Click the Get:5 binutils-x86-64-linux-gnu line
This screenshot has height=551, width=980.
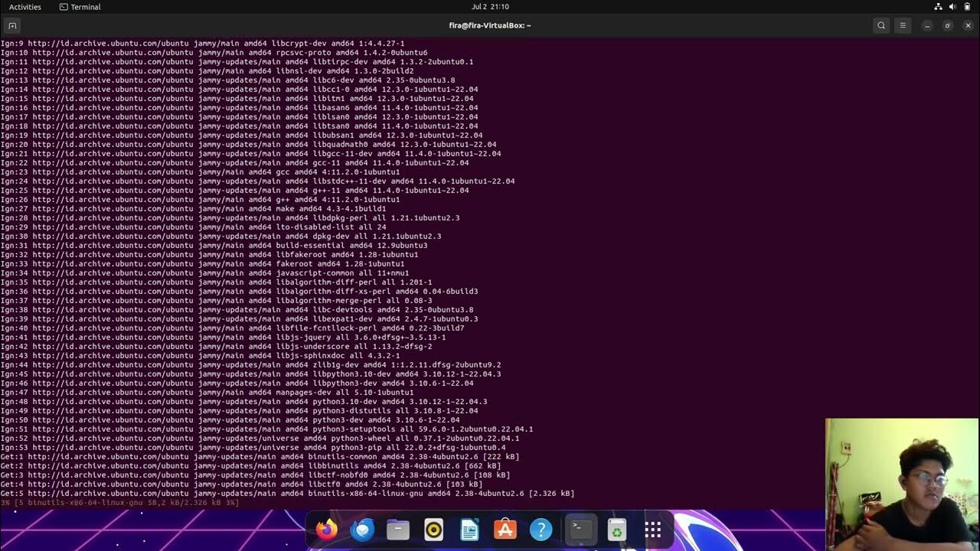287,494
